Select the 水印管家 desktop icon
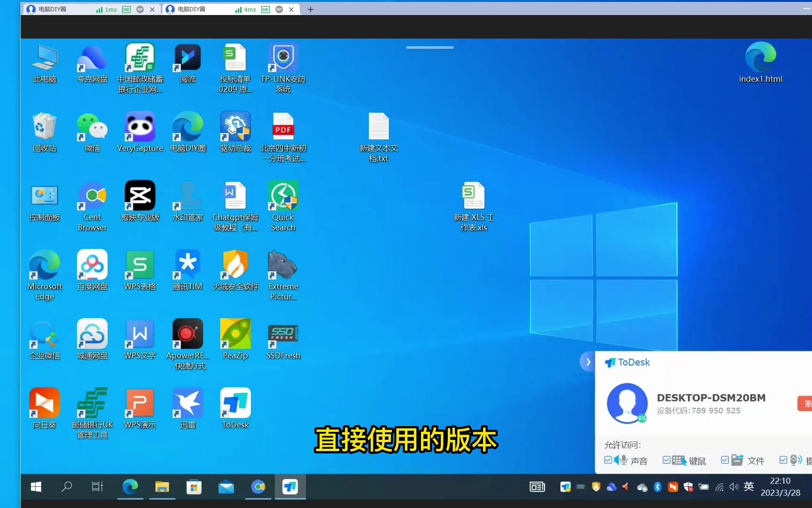The width and height of the screenshot is (812, 508). 188,202
